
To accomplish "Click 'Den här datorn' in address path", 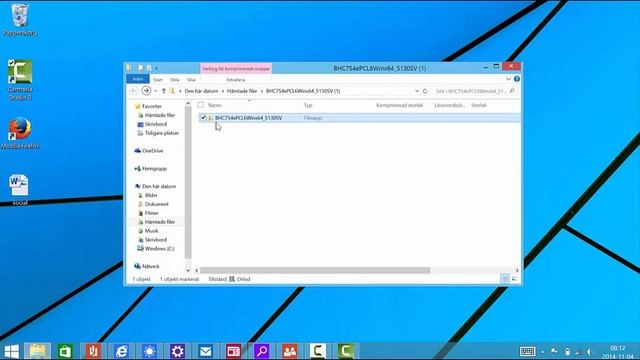I will (201, 91).
